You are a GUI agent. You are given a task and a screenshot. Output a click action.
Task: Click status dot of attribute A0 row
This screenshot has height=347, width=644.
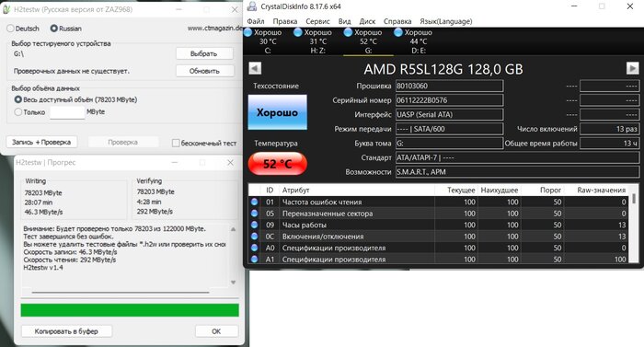(x=254, y=248)
